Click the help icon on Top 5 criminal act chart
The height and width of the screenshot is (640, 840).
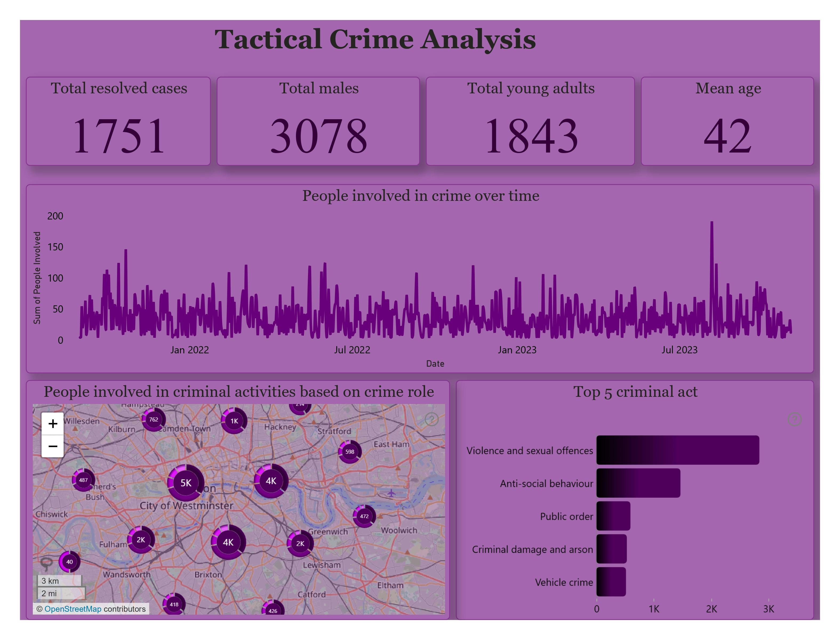click(x=794, y=419)
